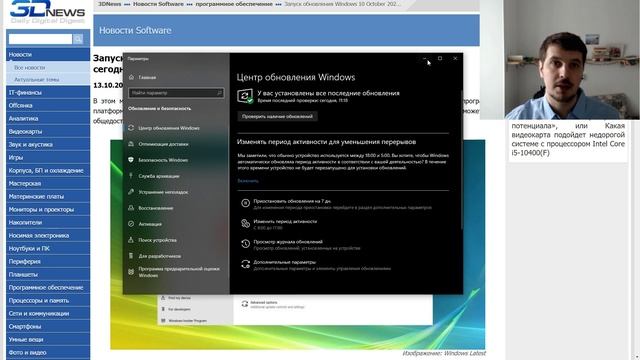Click the Найти параметр search field
The image size is (640, 360).
(176, 93)
